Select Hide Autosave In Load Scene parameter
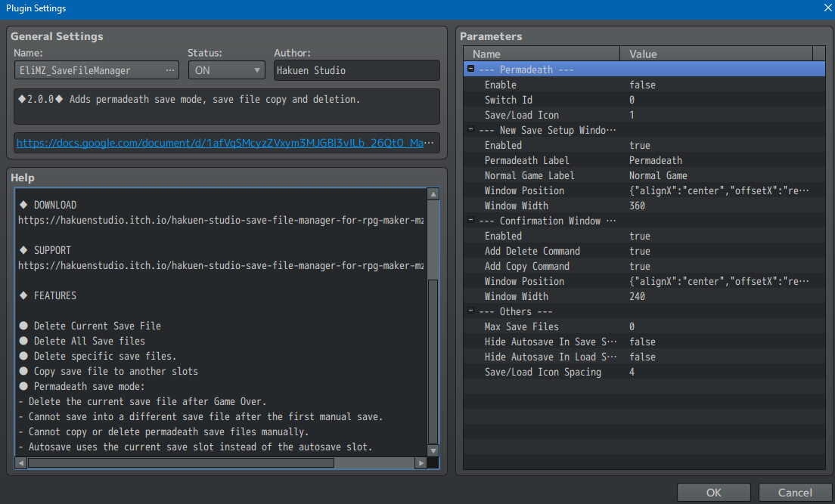 [644, 357]
